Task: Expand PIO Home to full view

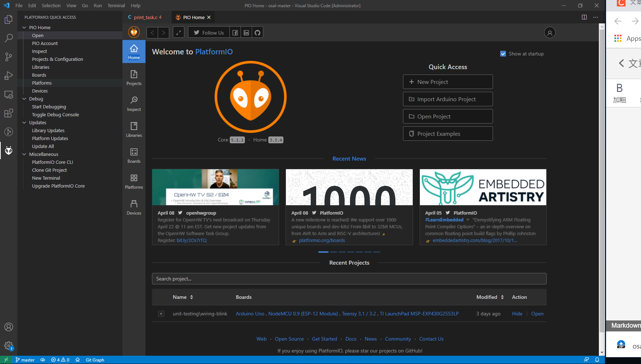Action: tap(179, 33)
